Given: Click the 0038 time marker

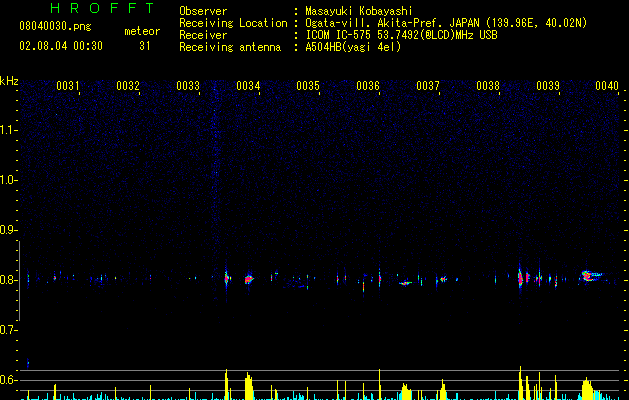Looking at the screenshot, I should click(488, 86).
